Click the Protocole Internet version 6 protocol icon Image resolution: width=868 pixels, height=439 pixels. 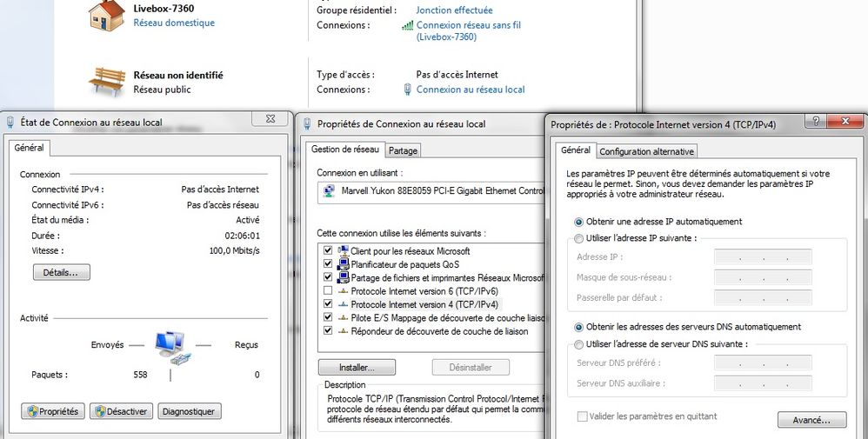(344, 291)
